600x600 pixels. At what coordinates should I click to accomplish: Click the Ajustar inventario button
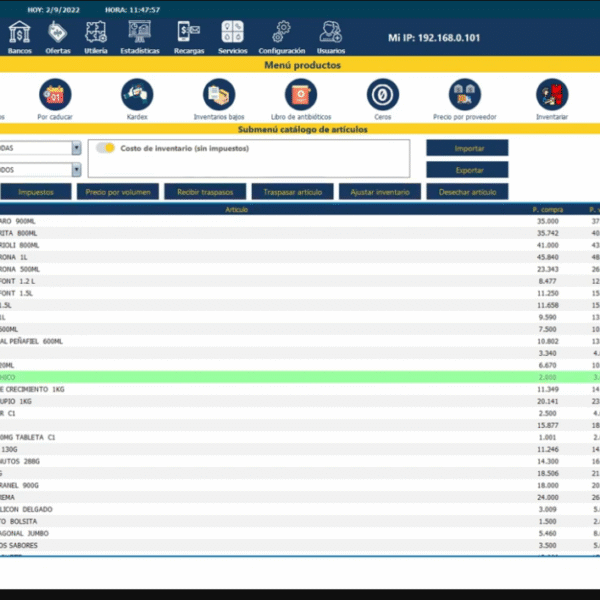pos(380,191)
